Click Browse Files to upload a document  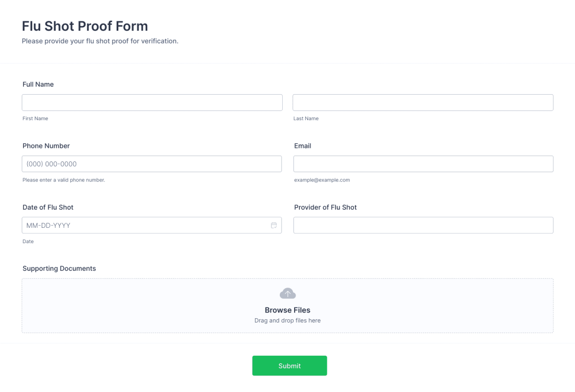[x=287, y=310]
